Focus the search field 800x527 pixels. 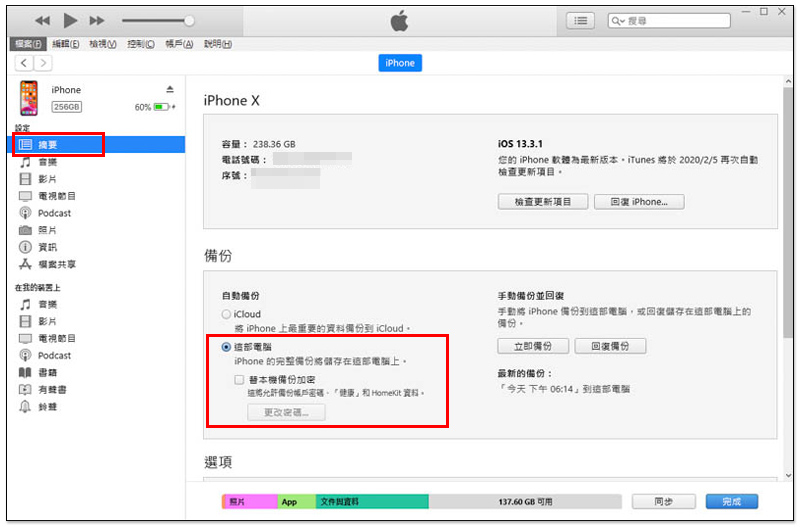click(x=669, y=21)
